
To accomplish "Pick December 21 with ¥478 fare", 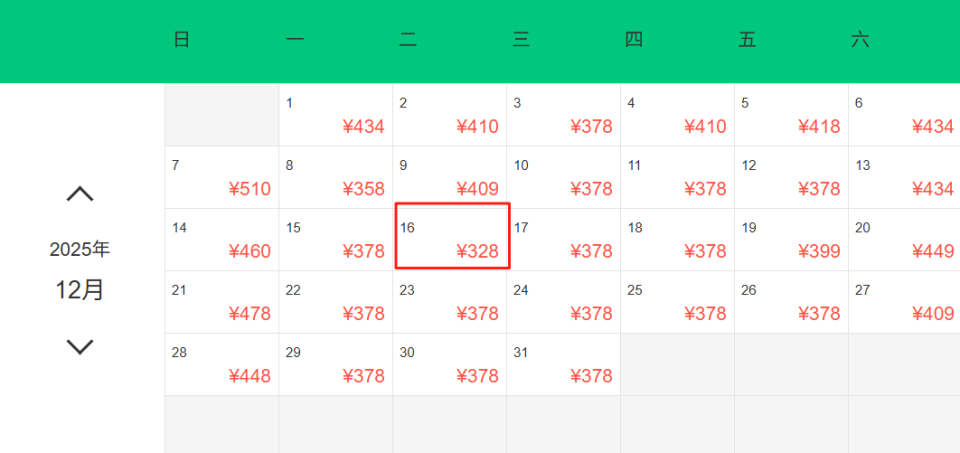I will 222,302.
